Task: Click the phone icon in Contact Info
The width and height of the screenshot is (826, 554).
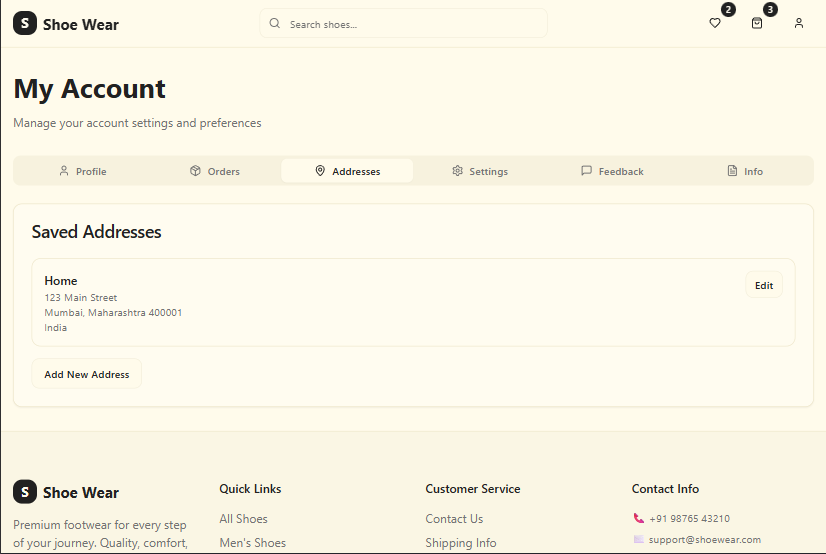Action: (639, 519)
